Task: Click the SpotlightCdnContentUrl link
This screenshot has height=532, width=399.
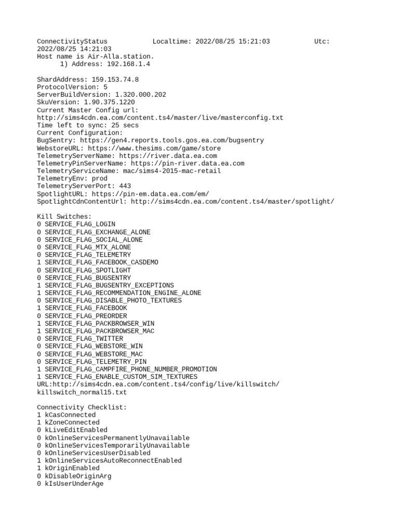Action: point(232,201)
